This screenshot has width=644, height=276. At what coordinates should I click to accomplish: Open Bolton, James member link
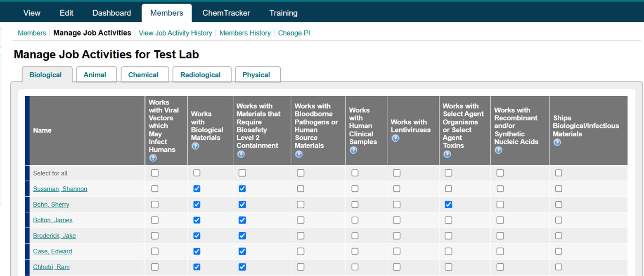pyautogui.click(x=53, y=220)
